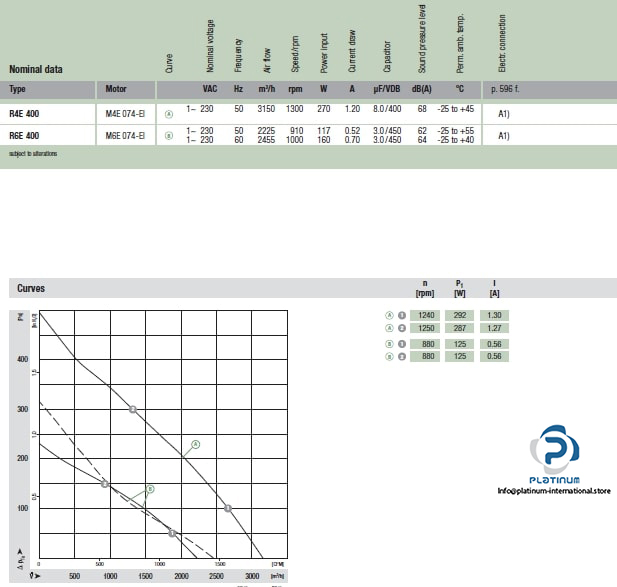
Task: Click the curve B marker near 50 Pa
Action: click(172, 533)
